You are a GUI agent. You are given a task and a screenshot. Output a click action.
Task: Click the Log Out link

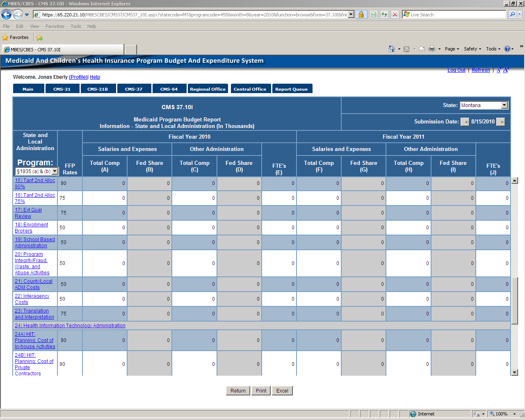click(456, 70)
